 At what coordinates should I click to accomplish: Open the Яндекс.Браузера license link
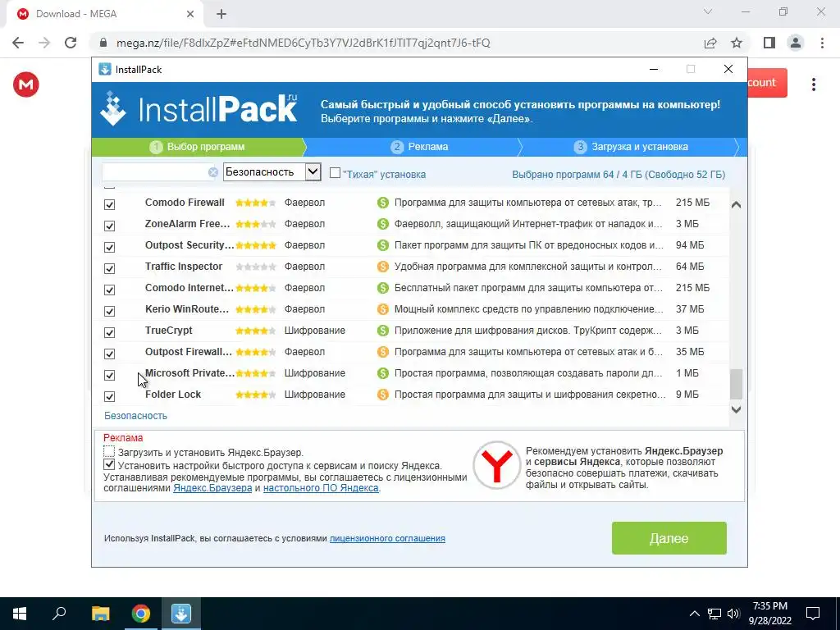click(212, 488)
